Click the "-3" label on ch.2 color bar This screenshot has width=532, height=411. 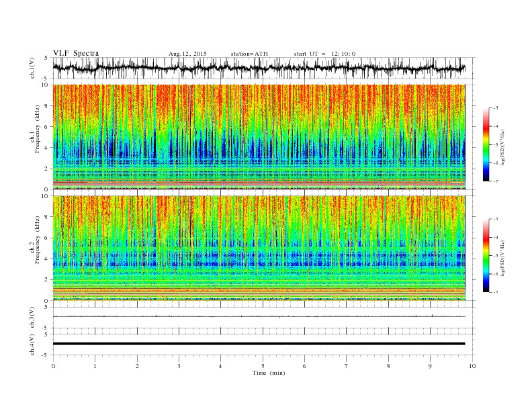[x=496, y=220]
